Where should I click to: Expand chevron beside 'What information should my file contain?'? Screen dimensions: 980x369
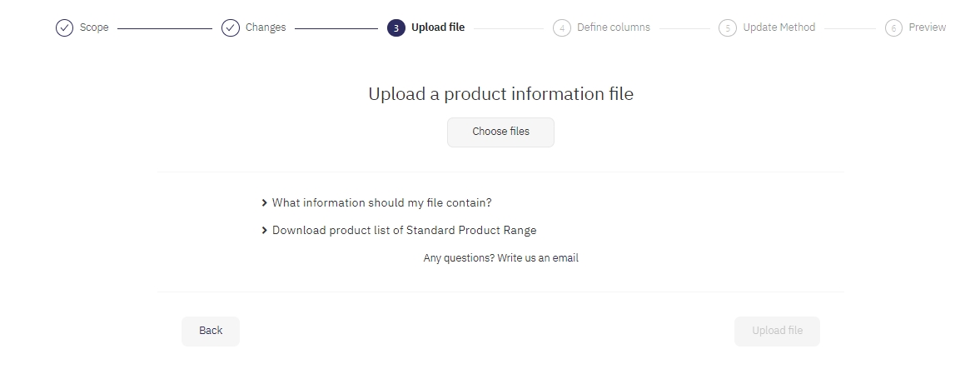(x=264, y=202)
